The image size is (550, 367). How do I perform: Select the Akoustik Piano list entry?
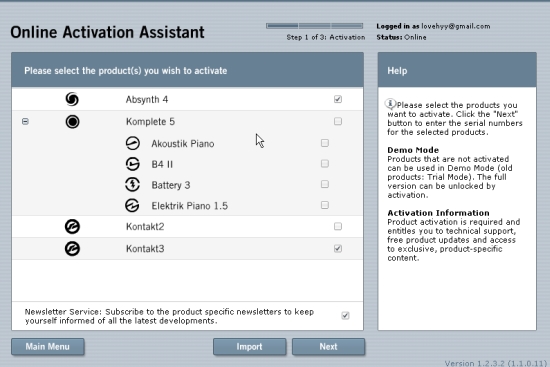[x=183, y=144]
